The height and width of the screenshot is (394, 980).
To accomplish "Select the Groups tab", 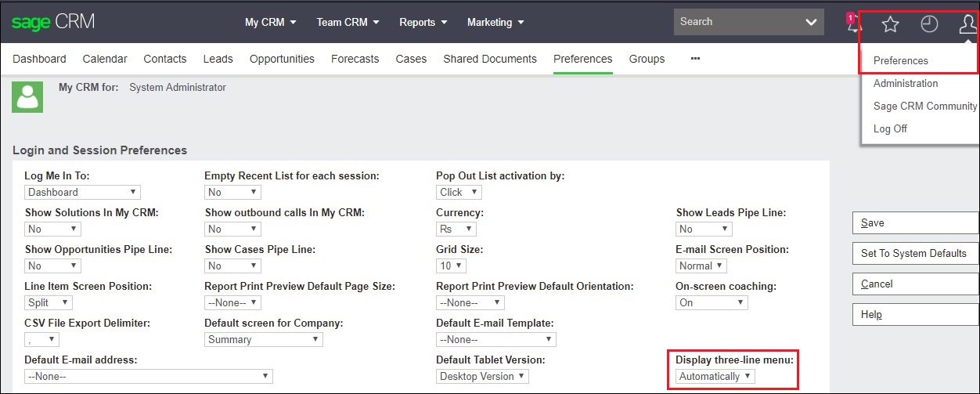I will (x=647, y=59).
